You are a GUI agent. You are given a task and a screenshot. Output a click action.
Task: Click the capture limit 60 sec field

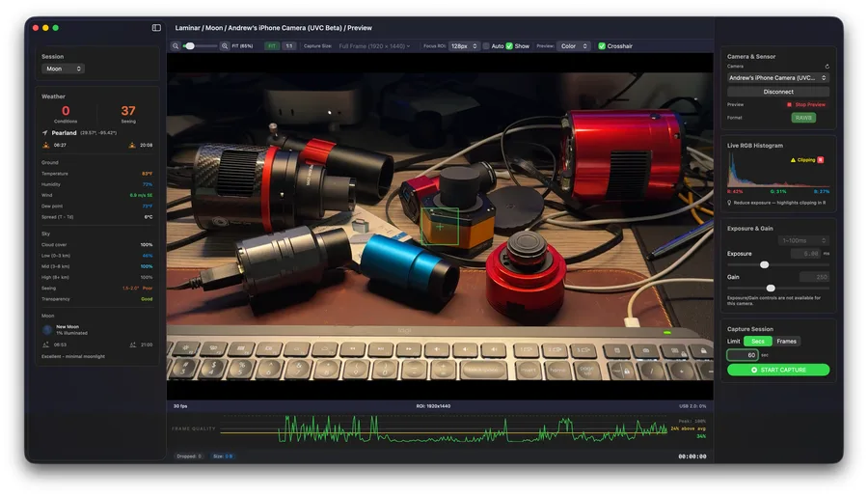[743, 355]
